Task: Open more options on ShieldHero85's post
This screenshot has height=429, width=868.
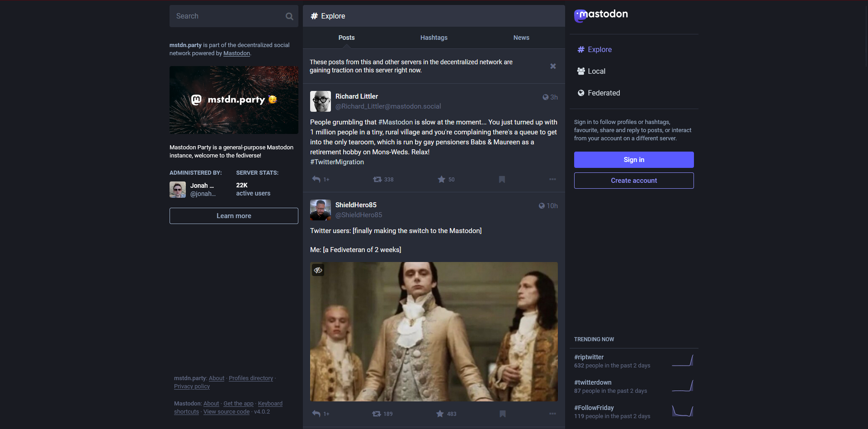Action: pyautogui.click(x=552, y=414)
